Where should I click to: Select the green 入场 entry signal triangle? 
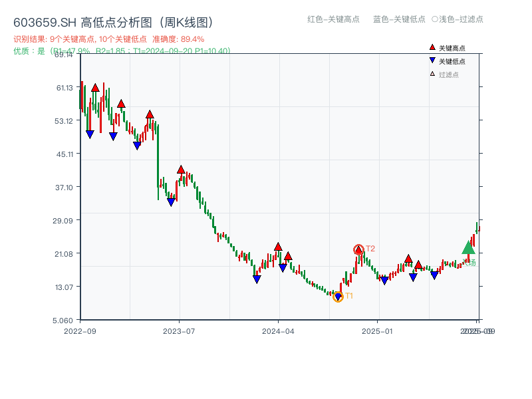pos(467,247)
